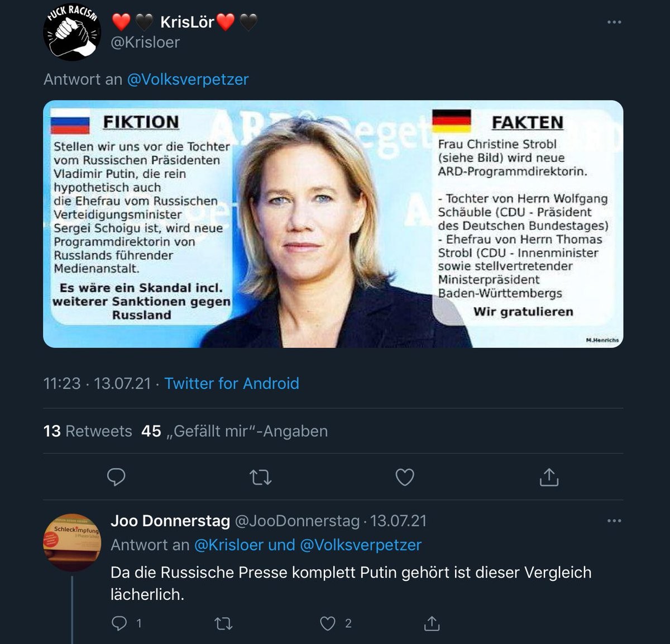The height and width of the screenshot is (644, 670).
Task: Share the main tweet
Action: (x=549, y=477)
